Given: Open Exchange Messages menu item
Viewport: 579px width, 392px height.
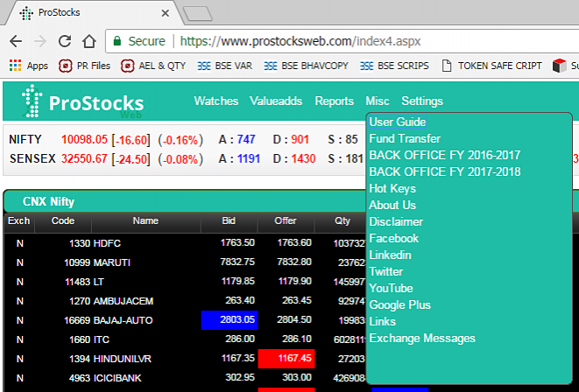Looking at the screenshot, I should tap(422, 338).
